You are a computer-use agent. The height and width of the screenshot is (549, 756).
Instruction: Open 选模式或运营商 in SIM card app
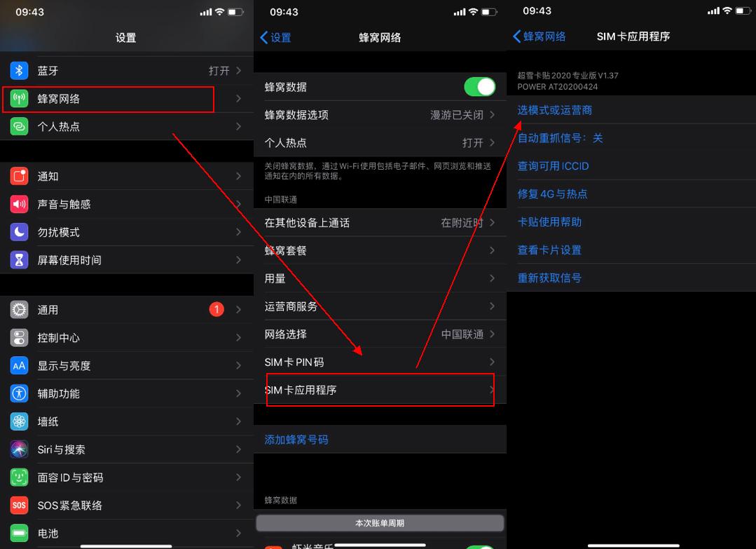(554, 110)
